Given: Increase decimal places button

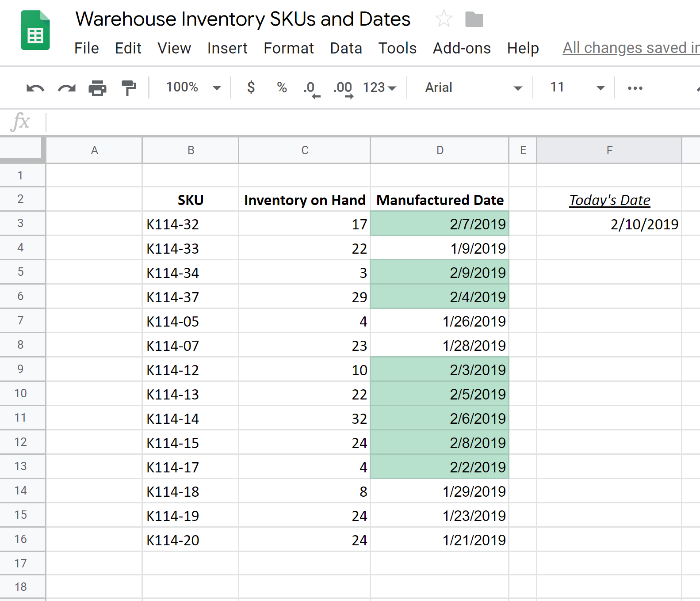Looking at the screenshot, I should (343, 89).
